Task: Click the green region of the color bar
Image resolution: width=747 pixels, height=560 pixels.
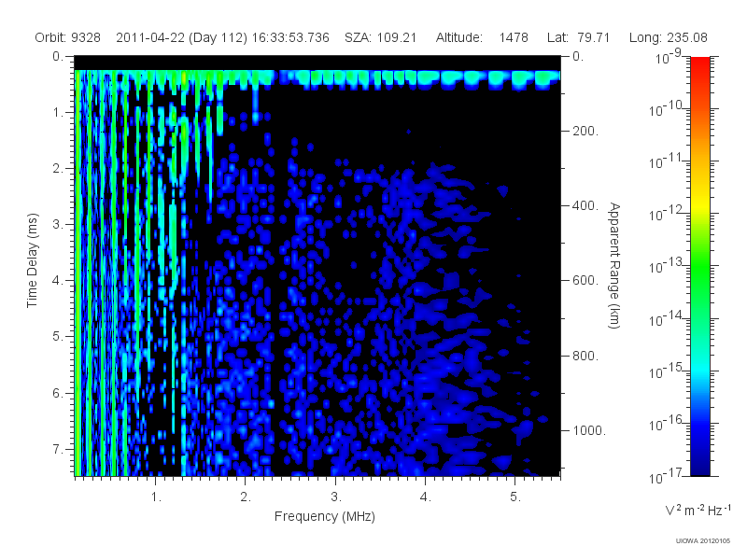Action: [699, 276]
